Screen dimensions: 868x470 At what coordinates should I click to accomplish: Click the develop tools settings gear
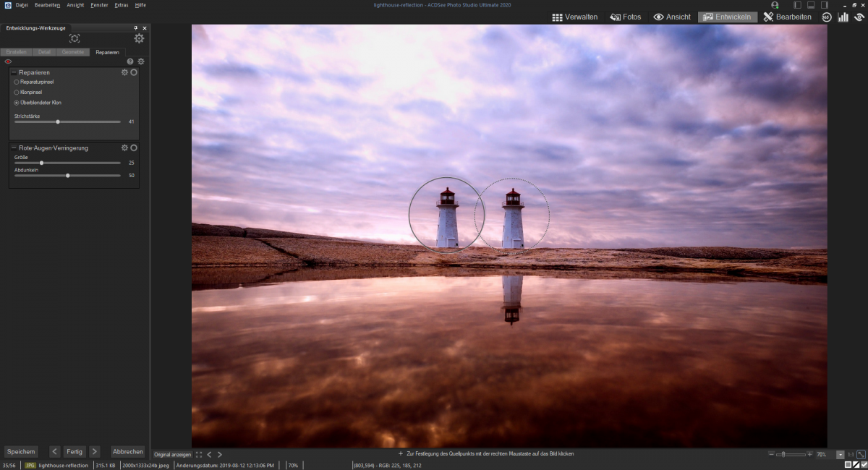click(x=139, y=38)
